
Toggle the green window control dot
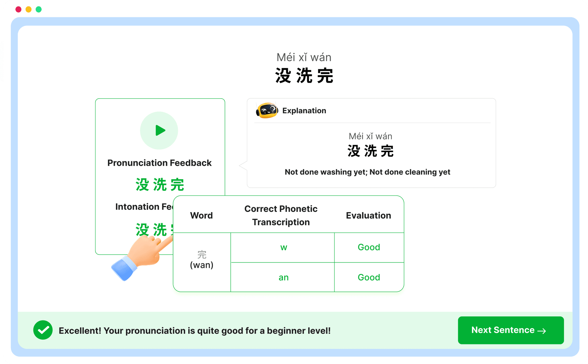[39, 9]
